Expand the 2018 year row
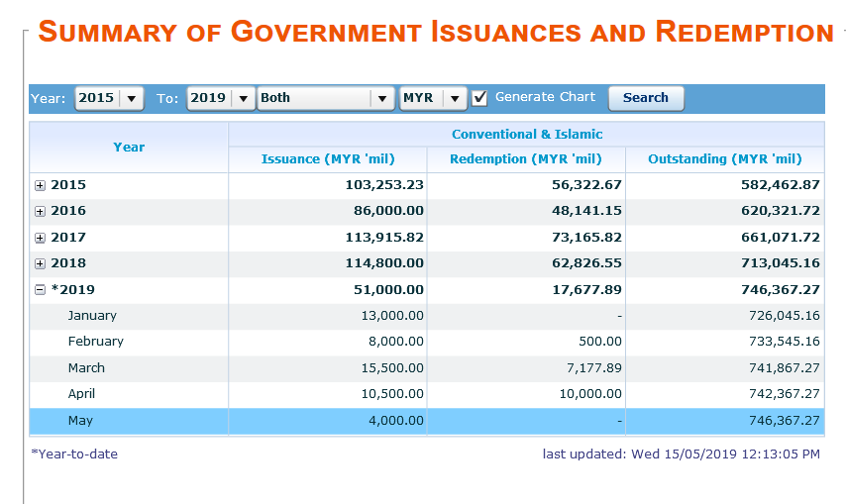Image resolution: width=846 pixels, height=504 pixels. click(x=40, y=263)
